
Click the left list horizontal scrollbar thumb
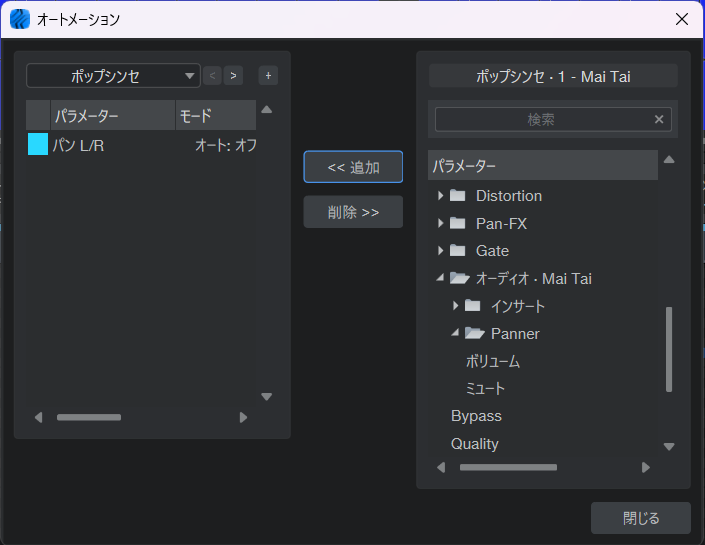(89, 417)
